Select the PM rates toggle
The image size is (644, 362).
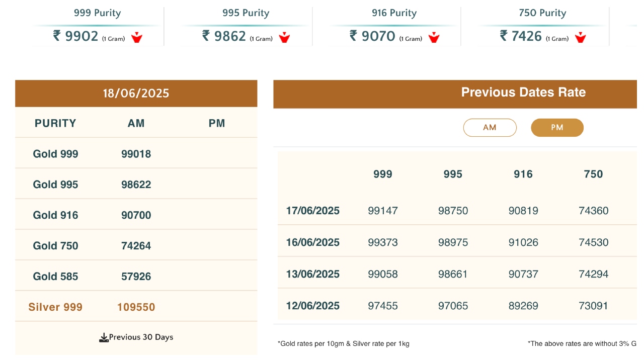tap(557, 128)
